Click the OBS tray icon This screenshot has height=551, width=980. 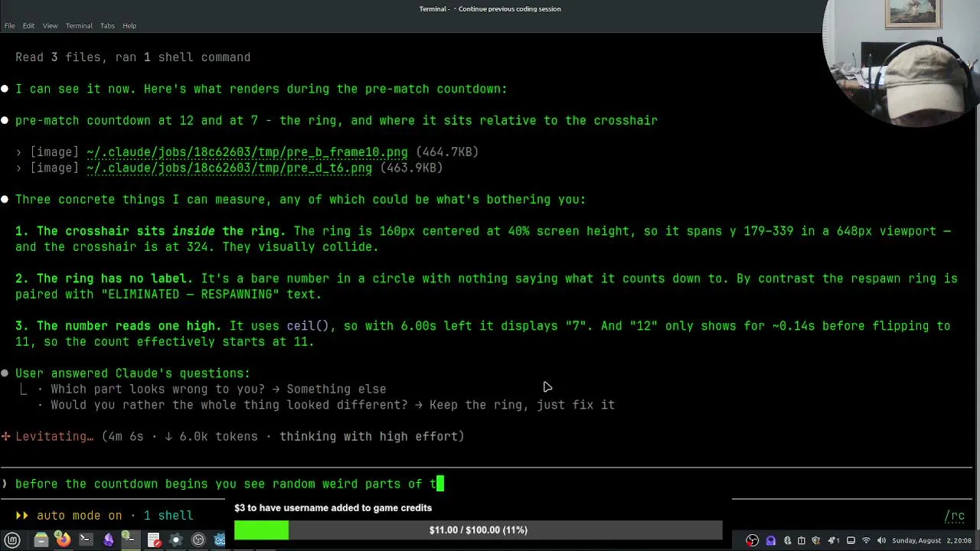[x=753, y=540]
